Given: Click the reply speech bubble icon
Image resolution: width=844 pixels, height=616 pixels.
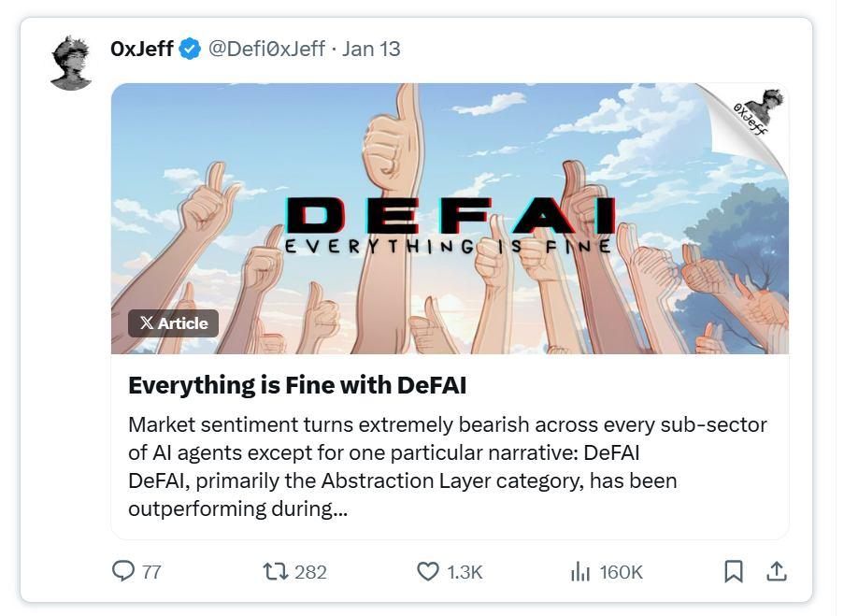Looking at the screenshot, I should (x=123, y=571).
